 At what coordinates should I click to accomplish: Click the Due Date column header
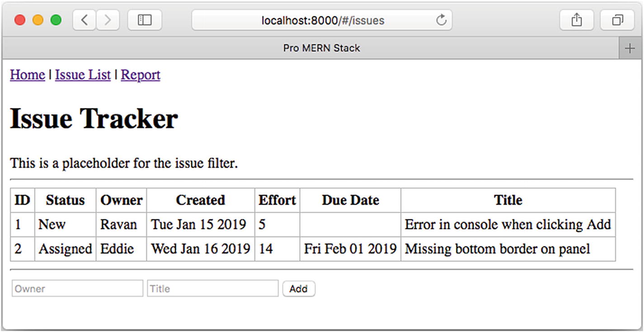pos(350,200)
